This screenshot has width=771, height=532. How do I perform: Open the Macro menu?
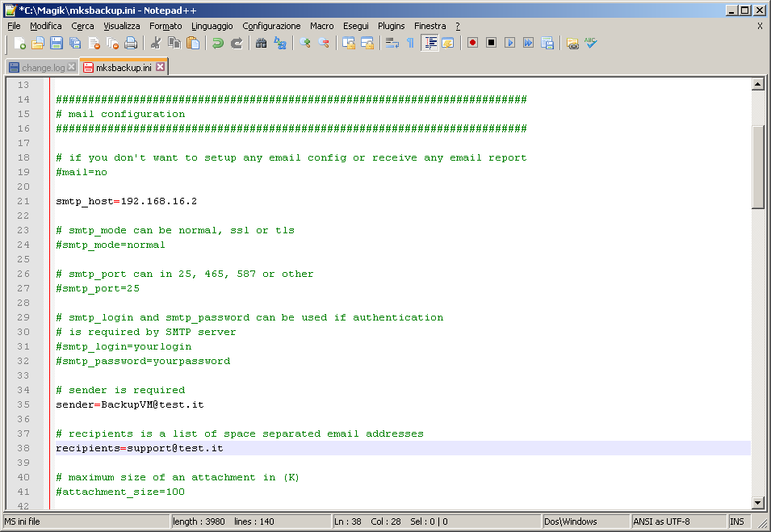click(321, 26)
